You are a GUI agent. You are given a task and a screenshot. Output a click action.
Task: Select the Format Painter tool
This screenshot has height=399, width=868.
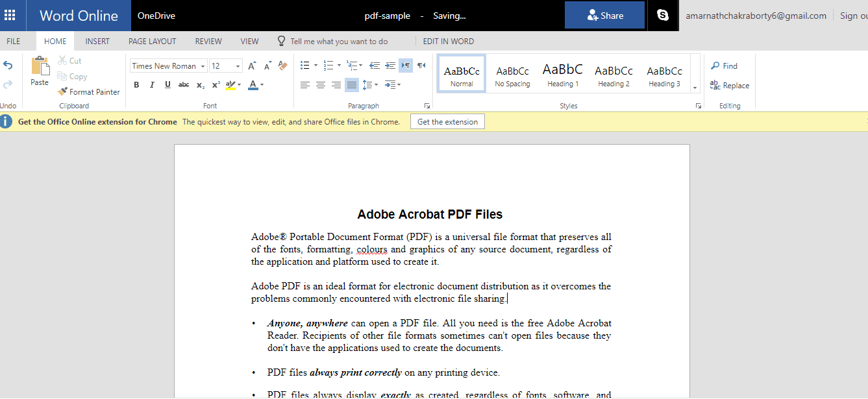coord(88,91)
